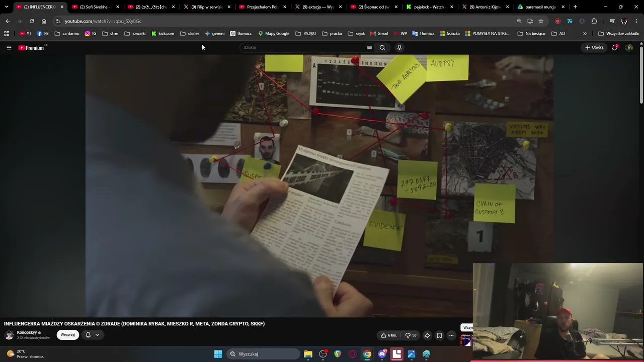
Task: Open the on-screen keyboard icon in search box
Action: click(x=369, y=48)
